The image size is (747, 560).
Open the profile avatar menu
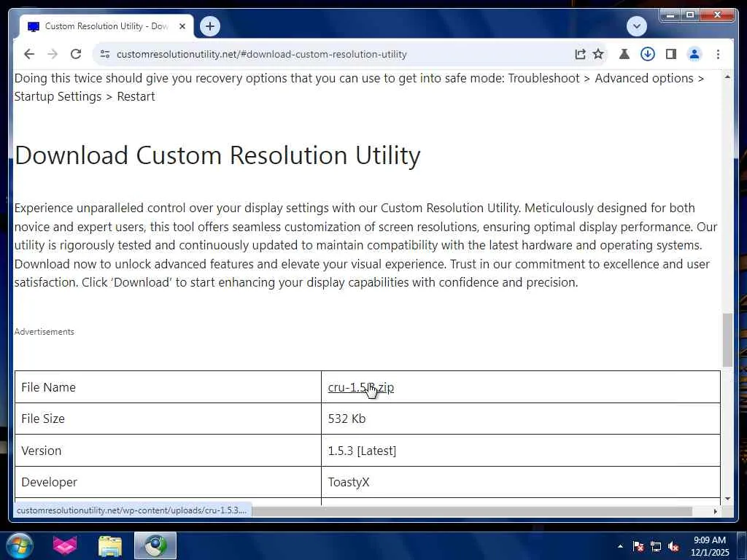point(694,54)
